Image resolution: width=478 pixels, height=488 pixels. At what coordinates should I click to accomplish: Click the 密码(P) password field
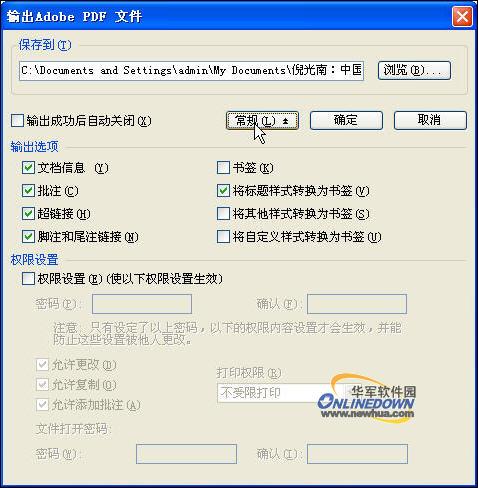coord(142,304)
